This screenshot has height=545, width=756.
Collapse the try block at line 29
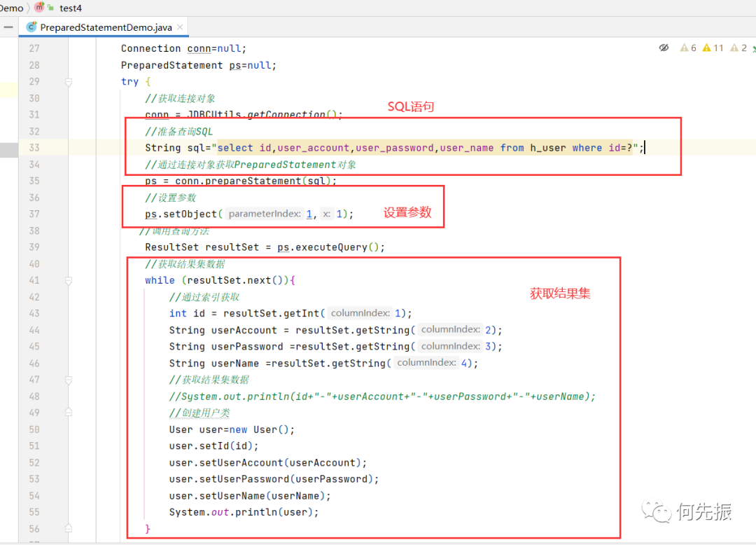pyautogui.click(x=69, y=82)
